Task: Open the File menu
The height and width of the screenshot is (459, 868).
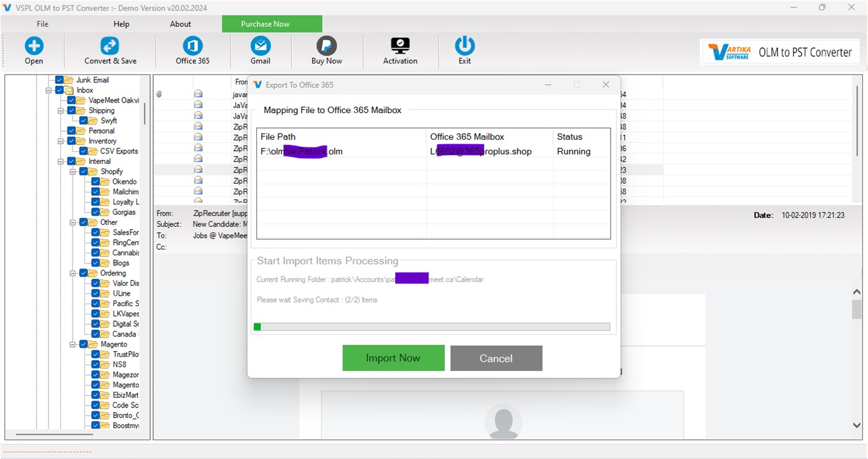Action: point(42,24)
